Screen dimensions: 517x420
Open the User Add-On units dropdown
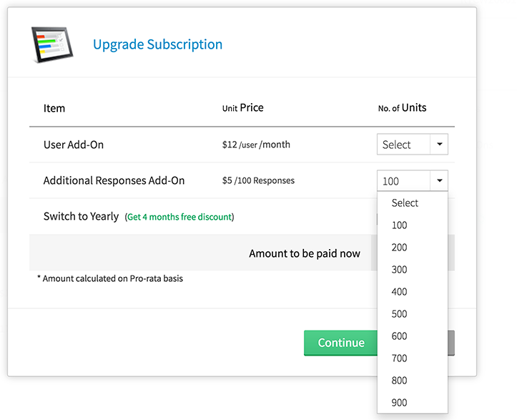click(403, 145)
